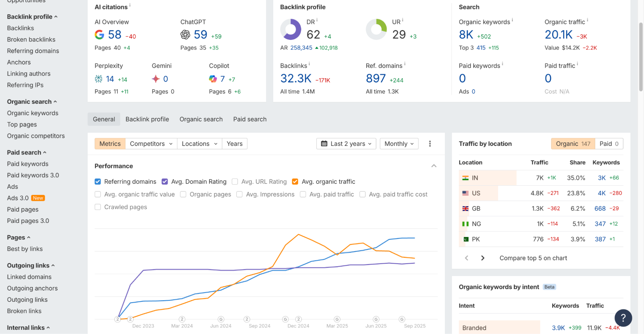Open the Locations dropdown
The image size is (644, 334).
pyautogui.click(x=199, y=144)
